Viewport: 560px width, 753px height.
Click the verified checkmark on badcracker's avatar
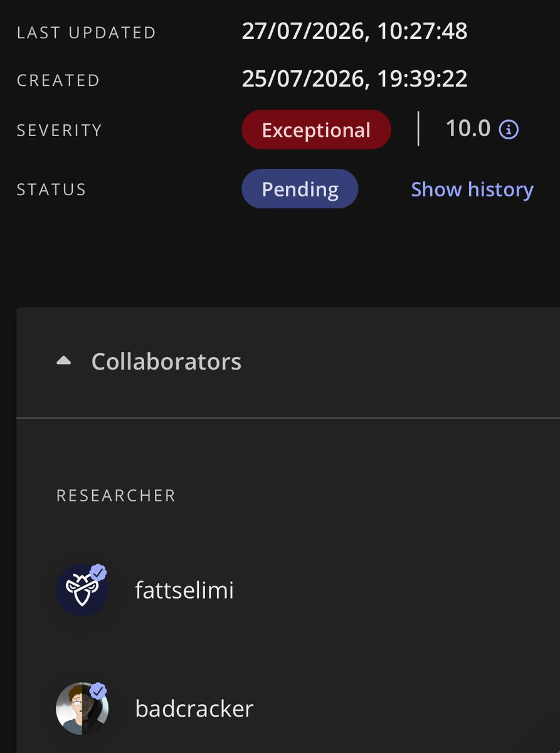(98, 692)
